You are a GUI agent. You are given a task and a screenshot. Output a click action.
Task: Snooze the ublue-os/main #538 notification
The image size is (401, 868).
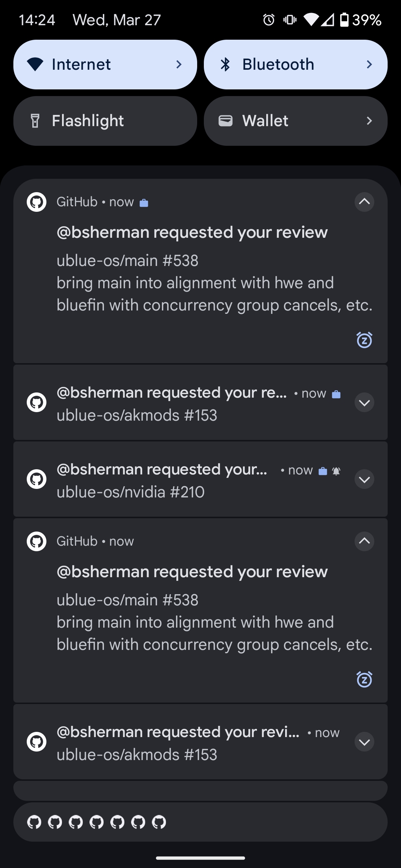(364, 340)
